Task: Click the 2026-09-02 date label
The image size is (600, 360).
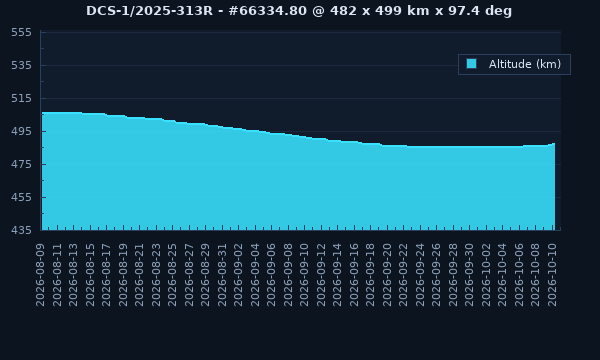Action: [x=238, y=275]
